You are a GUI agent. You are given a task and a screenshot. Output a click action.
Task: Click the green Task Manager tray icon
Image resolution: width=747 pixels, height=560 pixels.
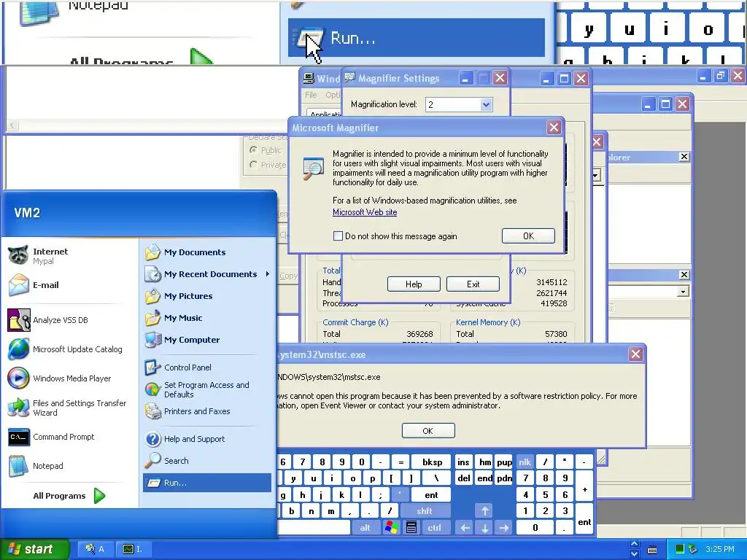point(680,549)
